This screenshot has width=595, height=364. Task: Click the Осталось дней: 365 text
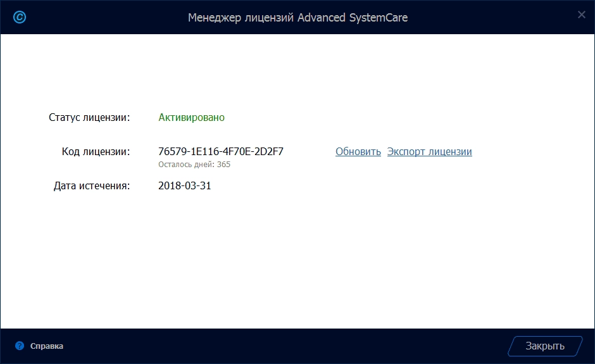click(194, 165)
